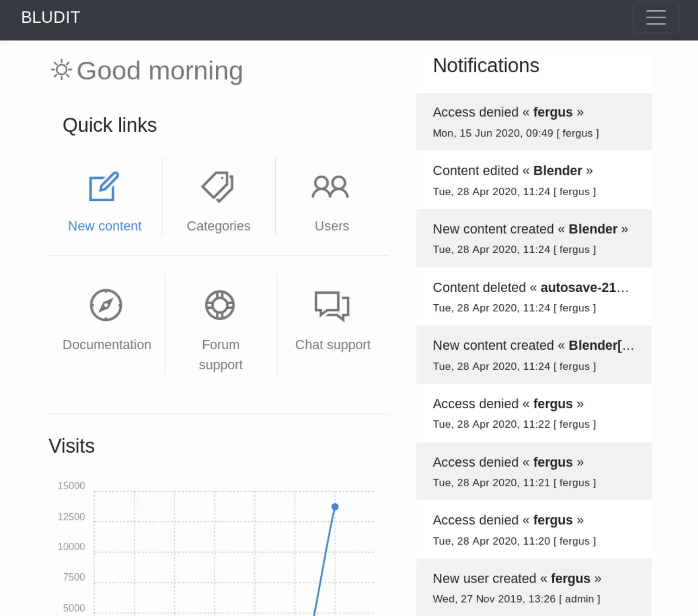Open the Categories tag icon
This screenshot has width=698, height=616.
218,186
